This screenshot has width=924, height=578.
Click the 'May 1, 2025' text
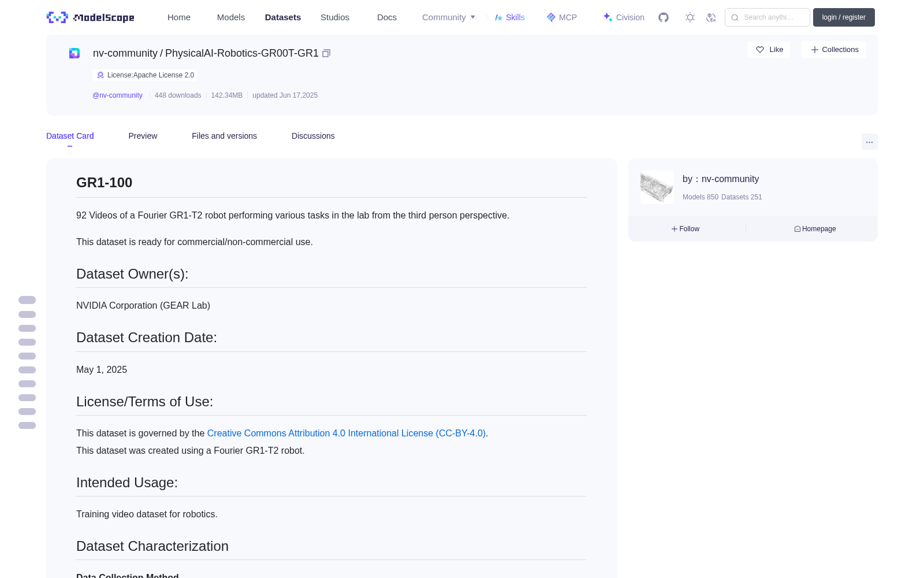[102, 369]
